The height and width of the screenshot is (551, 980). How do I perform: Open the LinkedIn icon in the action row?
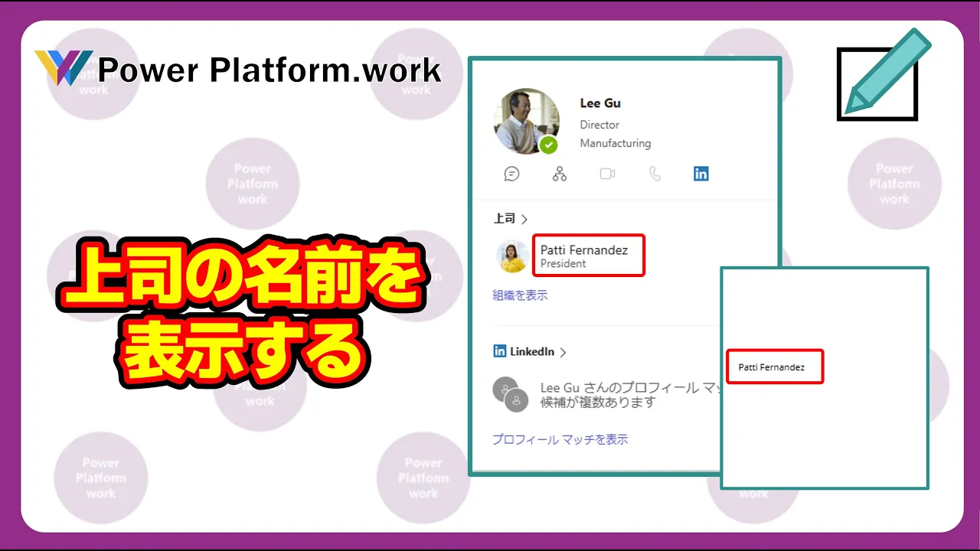[701, 174]
